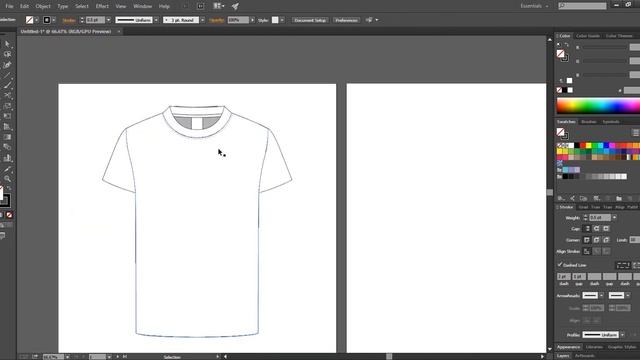The height and width of the screenshot is (360, 640).
Task: Click swap fill and stroke in Color panel
Action: [x=567, y=45]
